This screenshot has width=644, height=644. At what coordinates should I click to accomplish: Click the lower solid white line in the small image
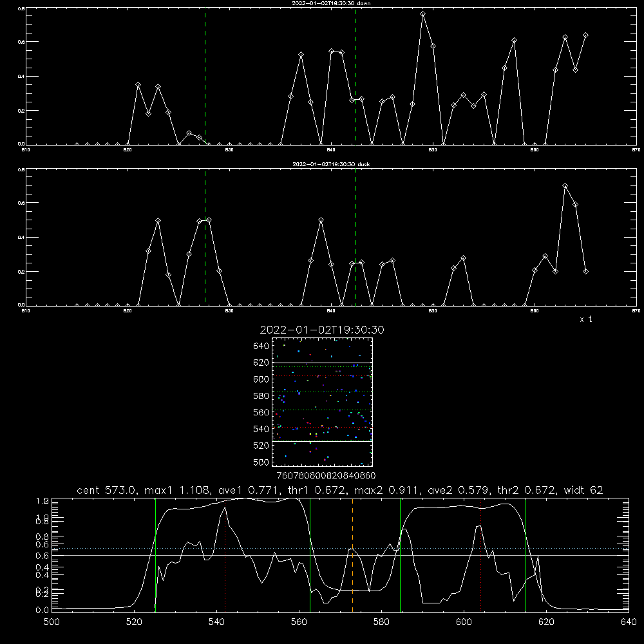[x=322, y=442]
